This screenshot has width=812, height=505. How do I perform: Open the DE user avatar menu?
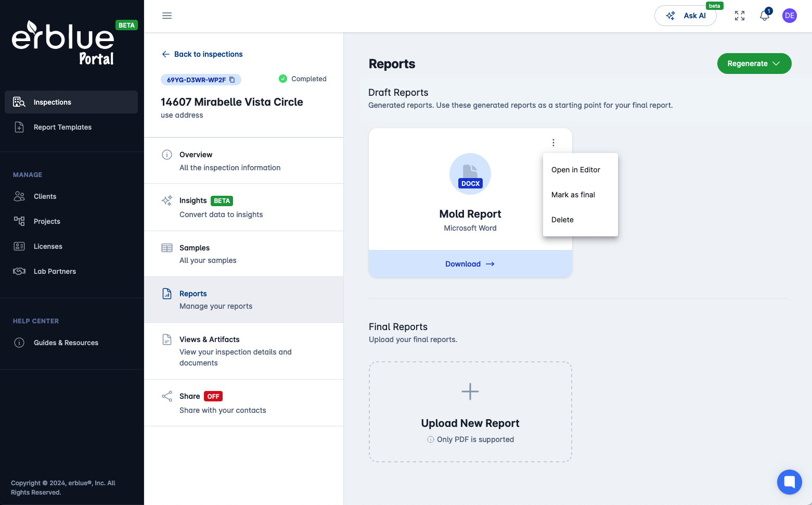tap(790, 16)
